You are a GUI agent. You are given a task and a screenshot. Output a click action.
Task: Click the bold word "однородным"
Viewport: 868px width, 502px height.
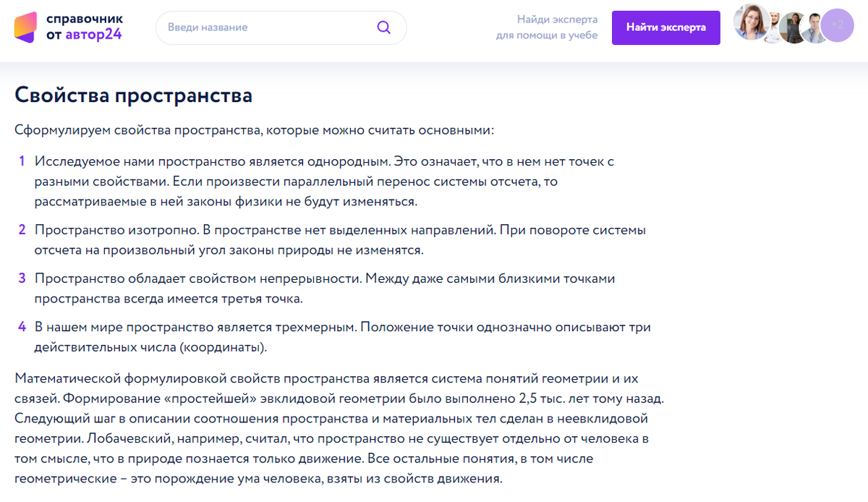point(347,161)
